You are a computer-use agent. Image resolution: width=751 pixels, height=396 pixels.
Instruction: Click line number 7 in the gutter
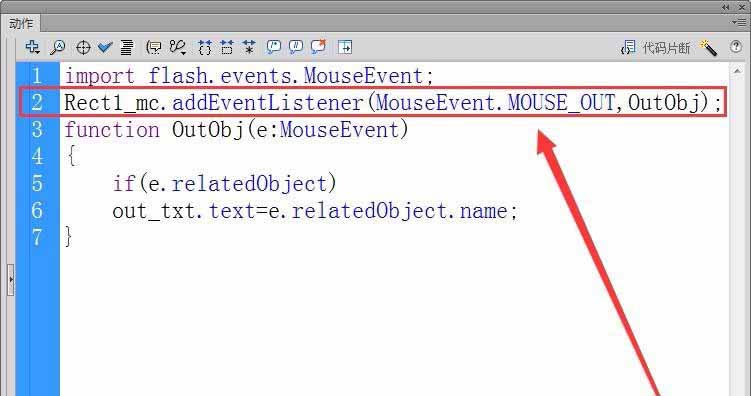(37, 238)
